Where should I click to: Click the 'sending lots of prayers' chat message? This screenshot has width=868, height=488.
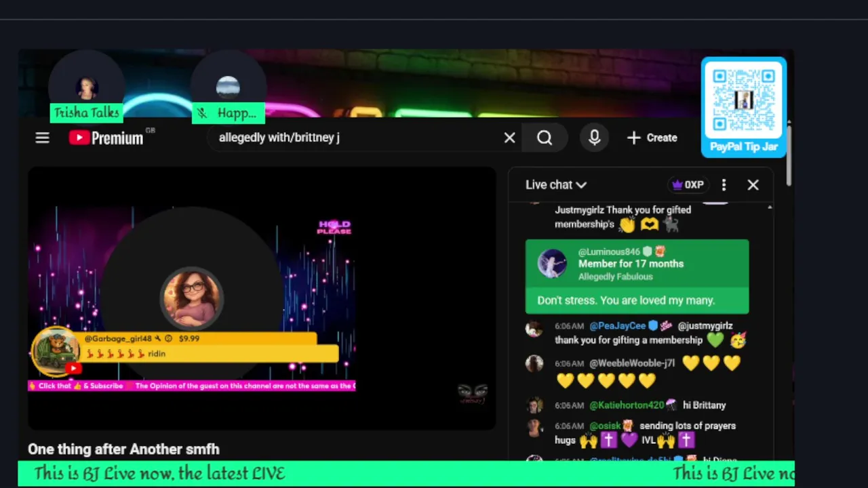(688, 426)
